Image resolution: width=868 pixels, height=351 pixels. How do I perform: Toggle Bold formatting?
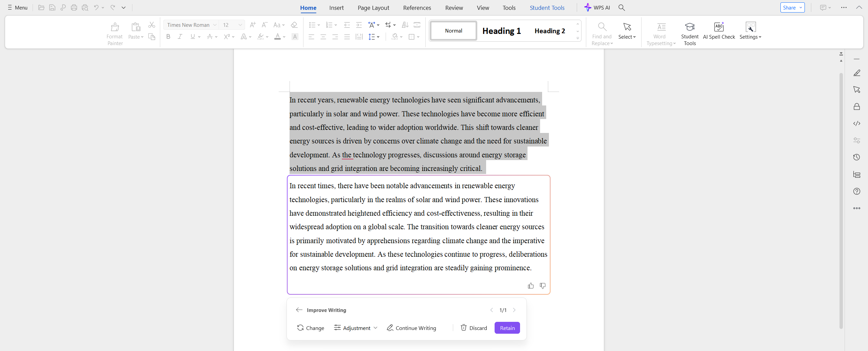(x=168, y=37)
